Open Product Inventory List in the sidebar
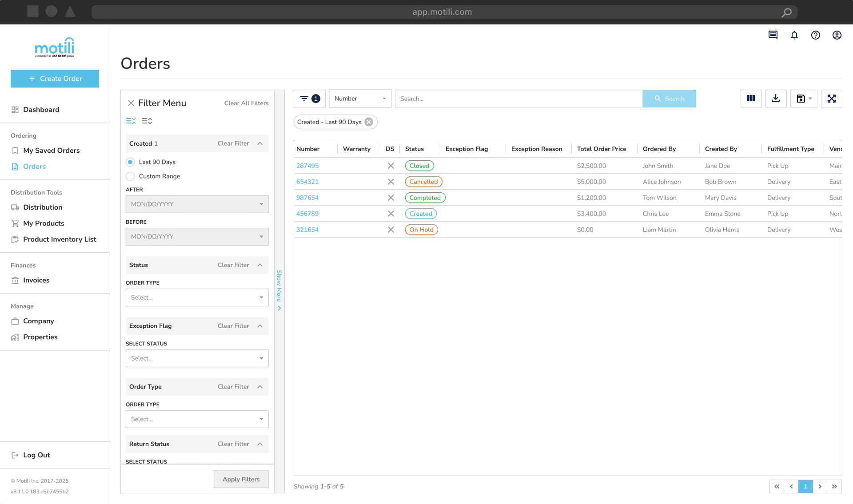 [60, 239]
